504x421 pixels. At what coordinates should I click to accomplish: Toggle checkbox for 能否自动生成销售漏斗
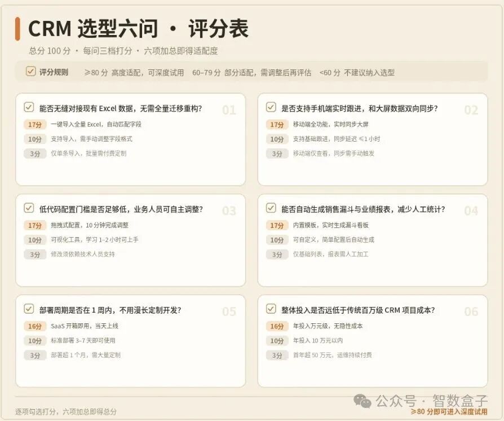(271, 208)
